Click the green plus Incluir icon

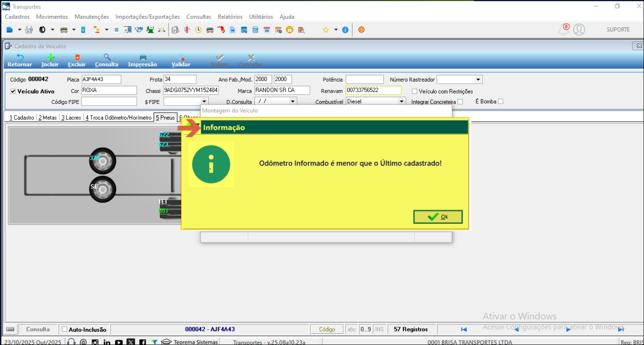[50, 58]
